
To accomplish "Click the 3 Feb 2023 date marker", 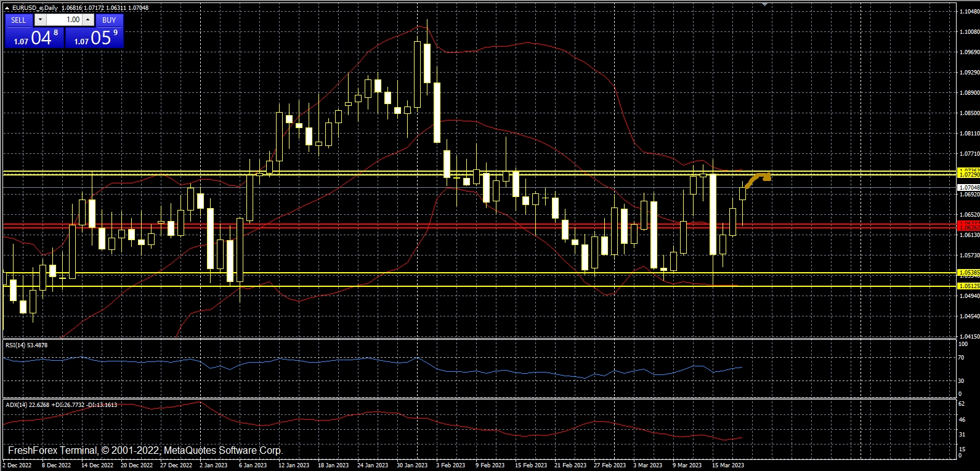I will pos(451,465).
